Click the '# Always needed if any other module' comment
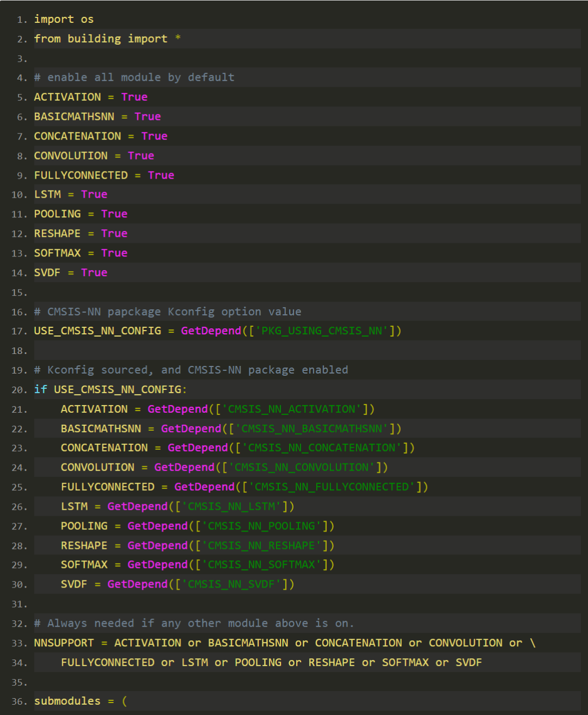This screenshot has width=588, height=715. 194,623
